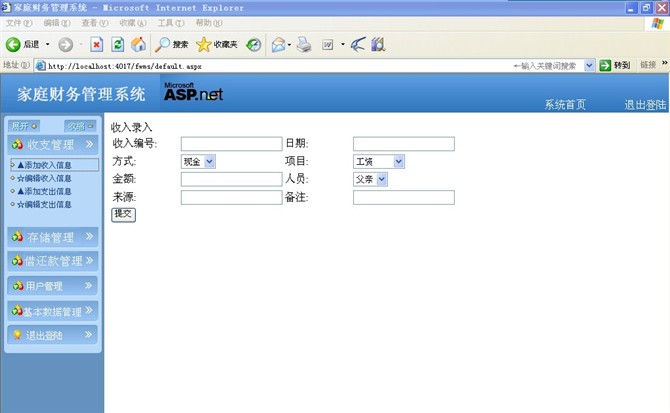Click the icon beside 借还款管理
The height and width of the screenshot is (413, 670).
click(x=17, y=261)
